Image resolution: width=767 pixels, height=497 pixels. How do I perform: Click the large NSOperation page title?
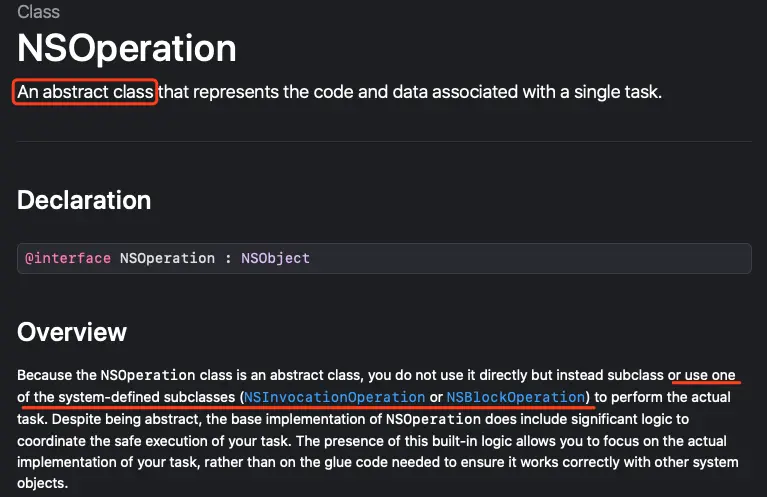click(127, 48)
